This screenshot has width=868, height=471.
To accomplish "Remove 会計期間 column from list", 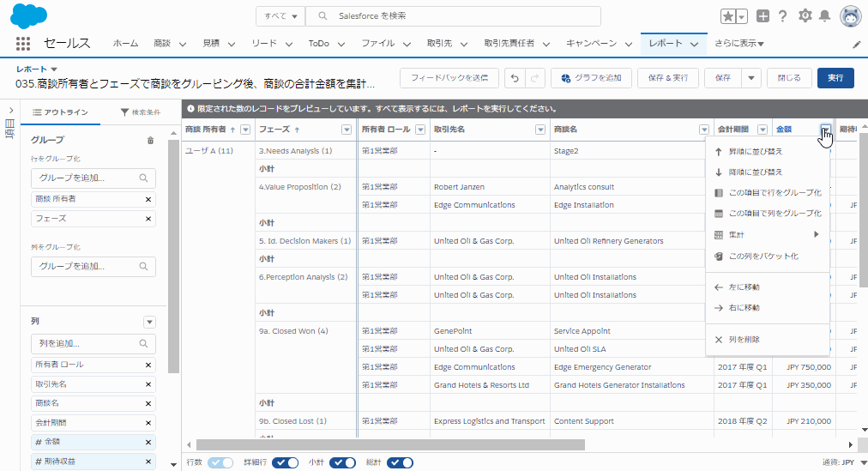I will (148, 423).
